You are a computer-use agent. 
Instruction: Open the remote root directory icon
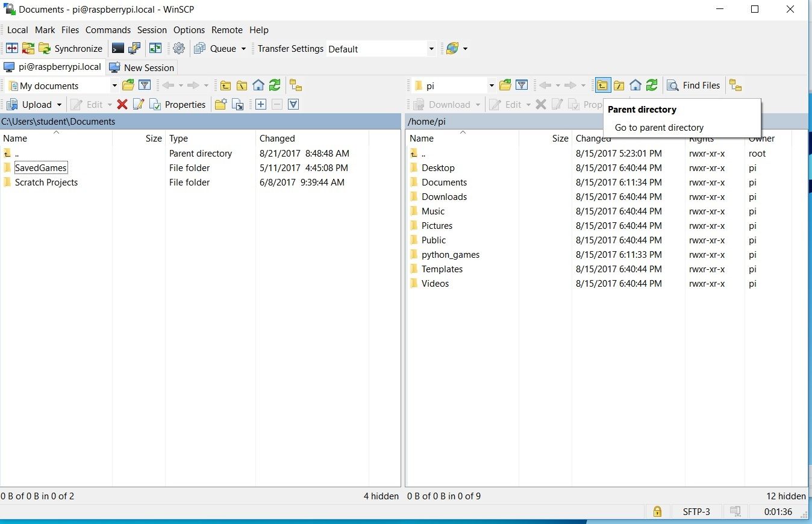tap(619, 85)
